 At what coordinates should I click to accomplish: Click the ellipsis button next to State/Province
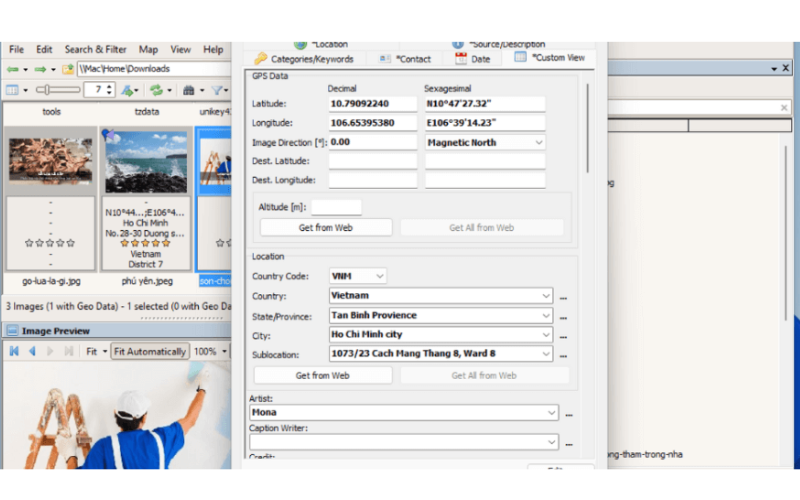(564, 317)
